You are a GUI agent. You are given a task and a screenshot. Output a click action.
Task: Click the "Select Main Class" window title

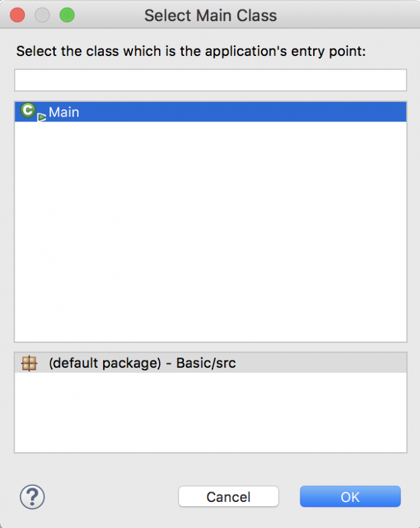pos(210,15)
